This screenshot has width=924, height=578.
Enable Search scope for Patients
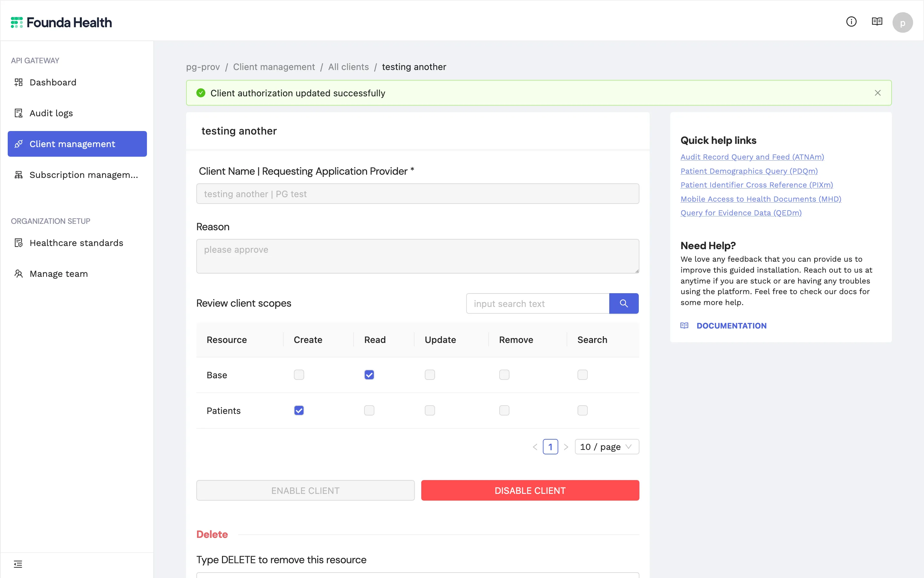pyautogui.click(x=583, y=411)
